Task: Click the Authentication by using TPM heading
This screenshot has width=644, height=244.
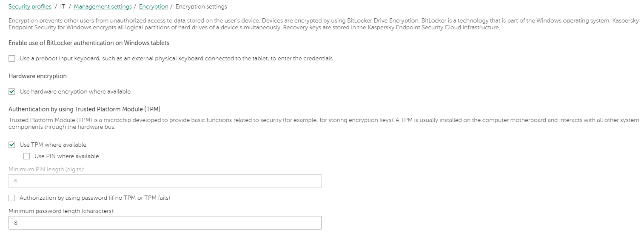Action: click(x=84, y=109)
